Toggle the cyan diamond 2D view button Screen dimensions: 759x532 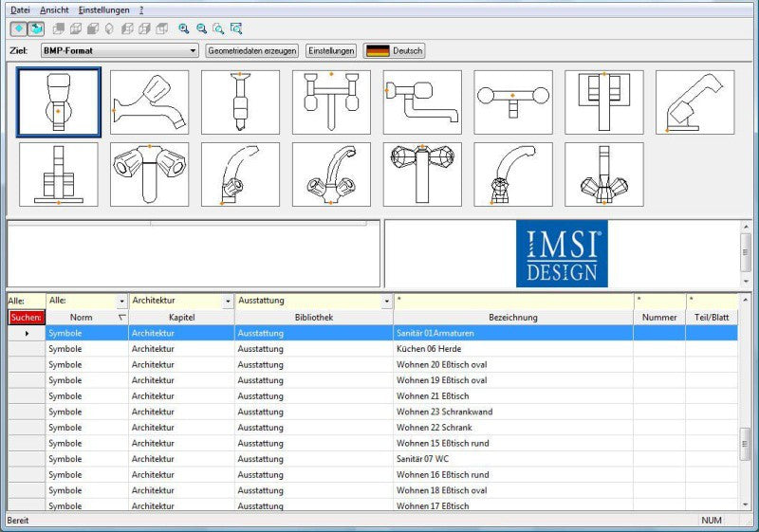19,29
